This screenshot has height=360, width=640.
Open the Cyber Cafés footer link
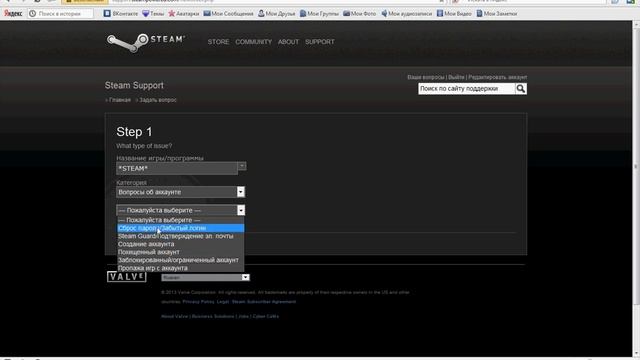[x=266, y=316]
